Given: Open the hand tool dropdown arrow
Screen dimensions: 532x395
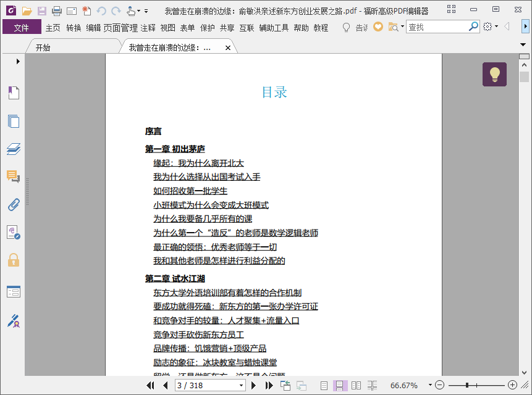Looking at the screenshot, I should tap(138, 11).
